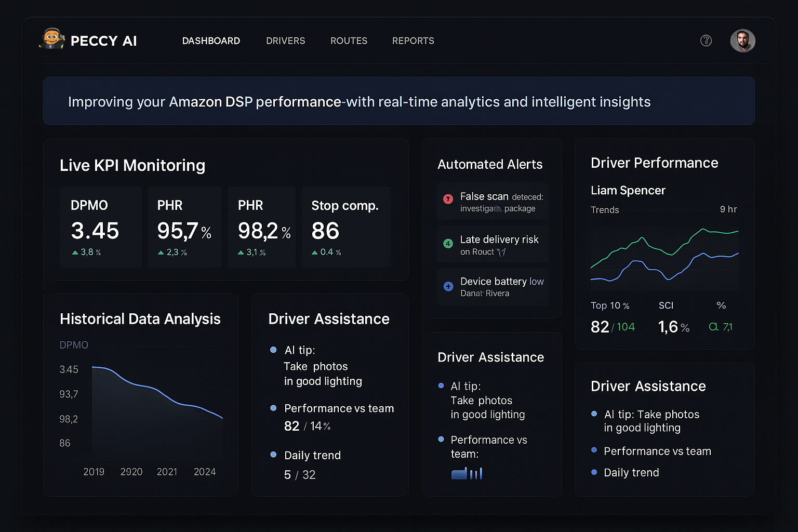The width and height of the screenshot is (798, 532).
Task: Click the Peccy mascot logo icon
Action: pyautogui.click(x=51, y=39)
